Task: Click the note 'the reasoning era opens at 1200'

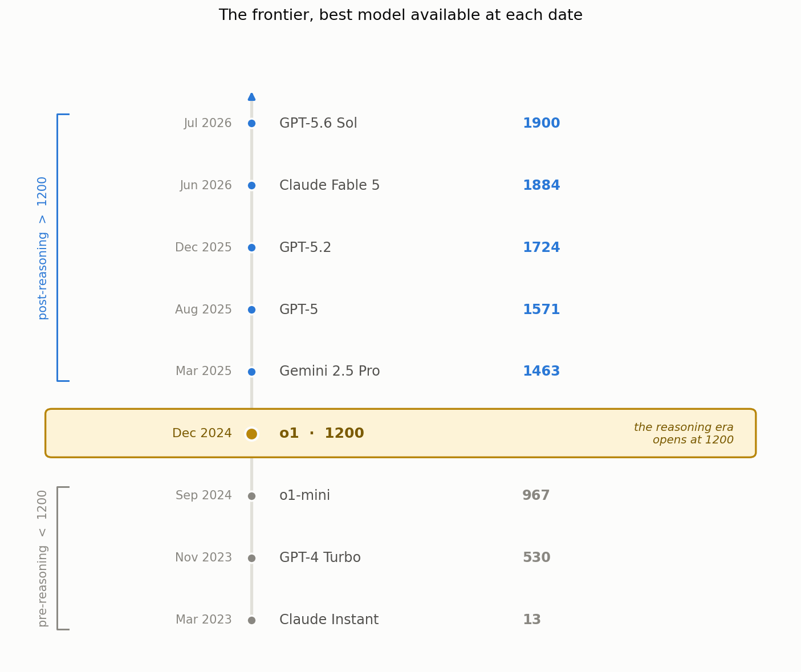Action: click(684, 434)
